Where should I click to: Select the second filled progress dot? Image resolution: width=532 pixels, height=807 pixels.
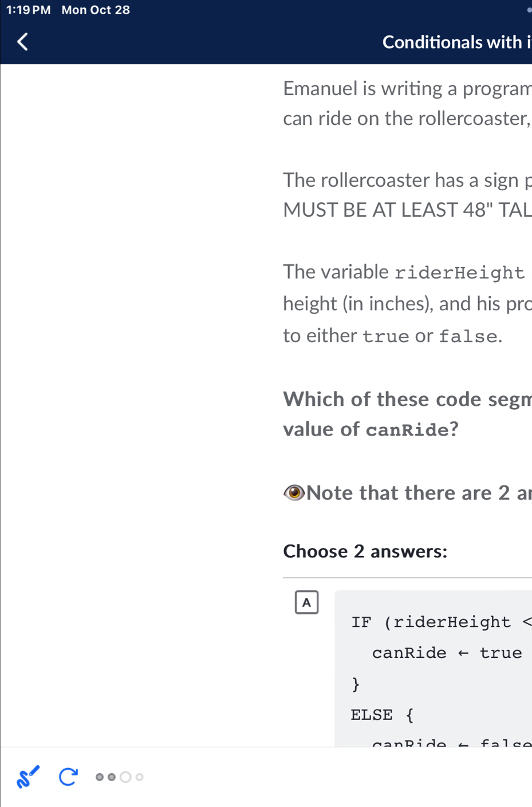112,777
